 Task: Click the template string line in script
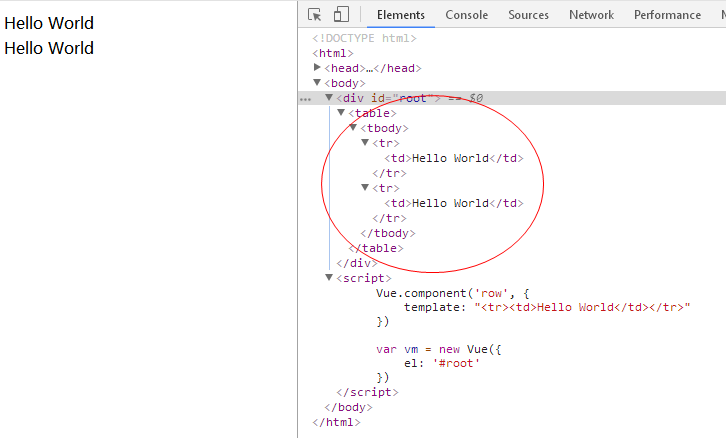click(547, 307)
